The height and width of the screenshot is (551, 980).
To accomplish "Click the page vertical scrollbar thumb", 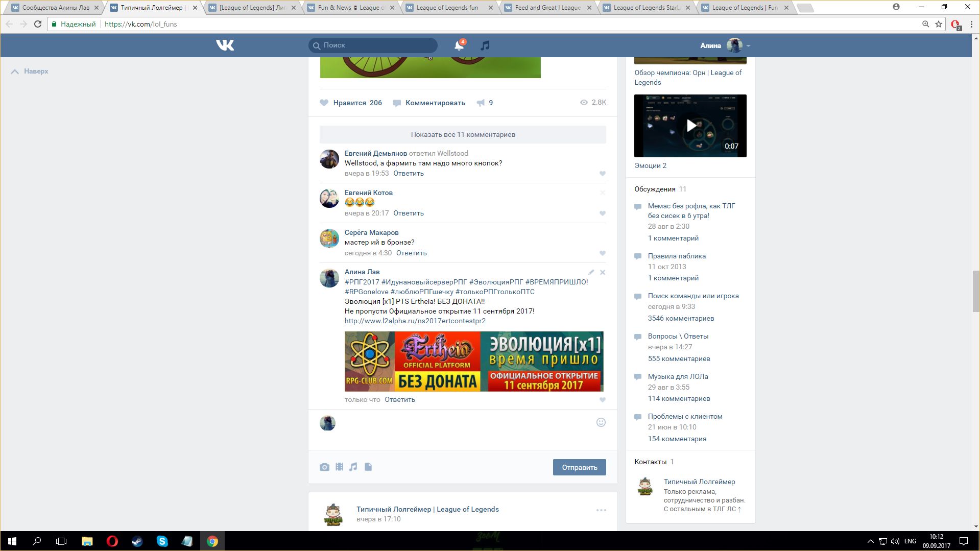I will (976, 291).
